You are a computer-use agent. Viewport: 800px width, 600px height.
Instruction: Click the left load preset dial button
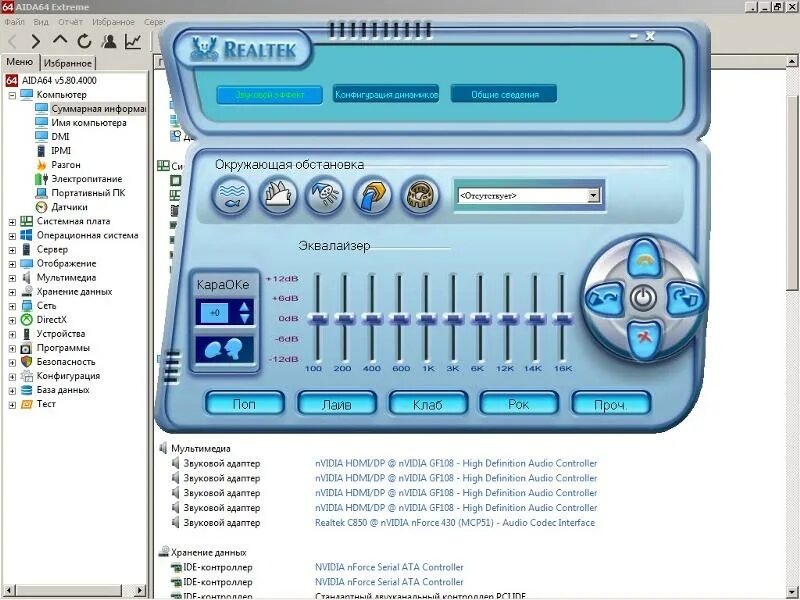(x=605, y=298)
